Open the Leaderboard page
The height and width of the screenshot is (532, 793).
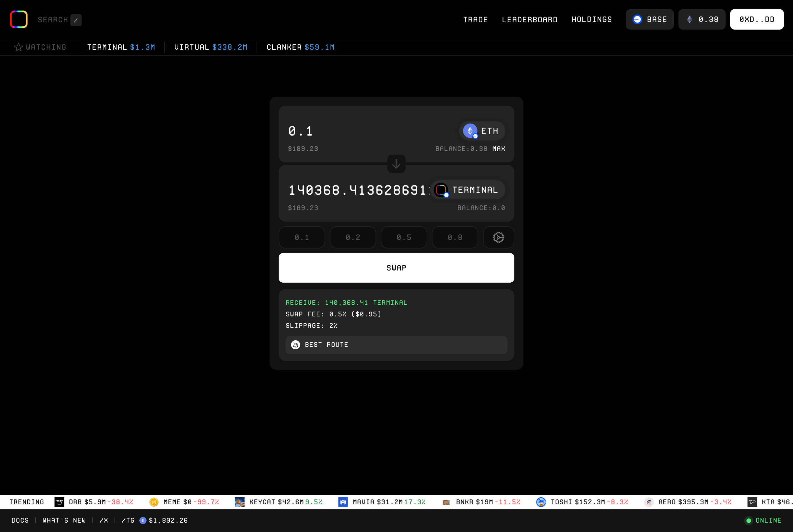point(530,20)
